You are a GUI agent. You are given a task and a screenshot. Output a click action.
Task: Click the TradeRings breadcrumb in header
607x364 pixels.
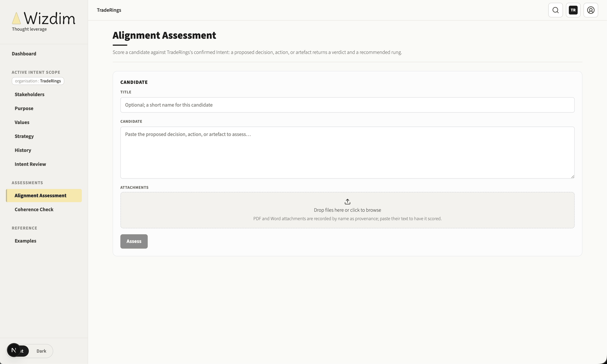[x=109, y=10]
